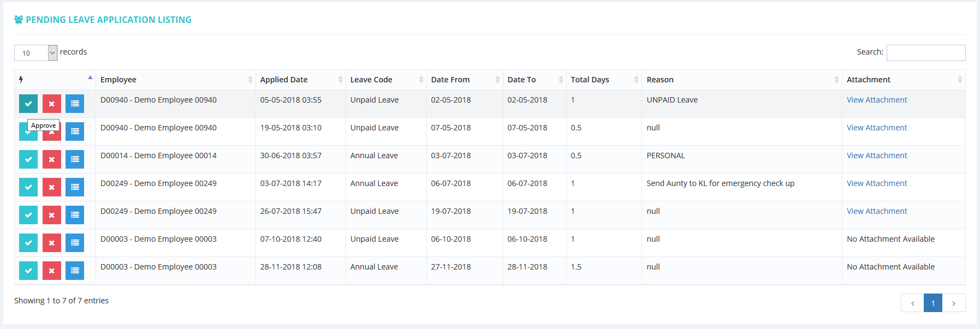The width and height of the screenshot is (980, 329).
Task: Reject the 05-05-2018 unpaid leave application
Action: (51, 104)
